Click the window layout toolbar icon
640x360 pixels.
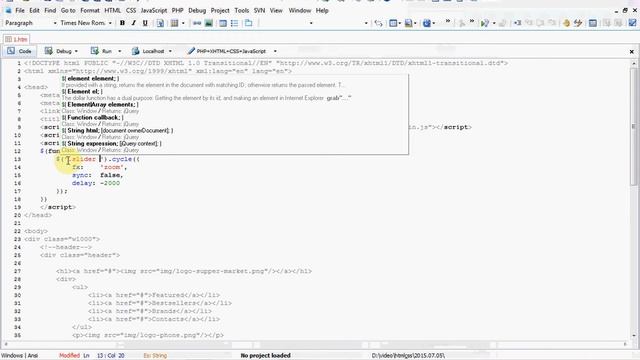593,23
